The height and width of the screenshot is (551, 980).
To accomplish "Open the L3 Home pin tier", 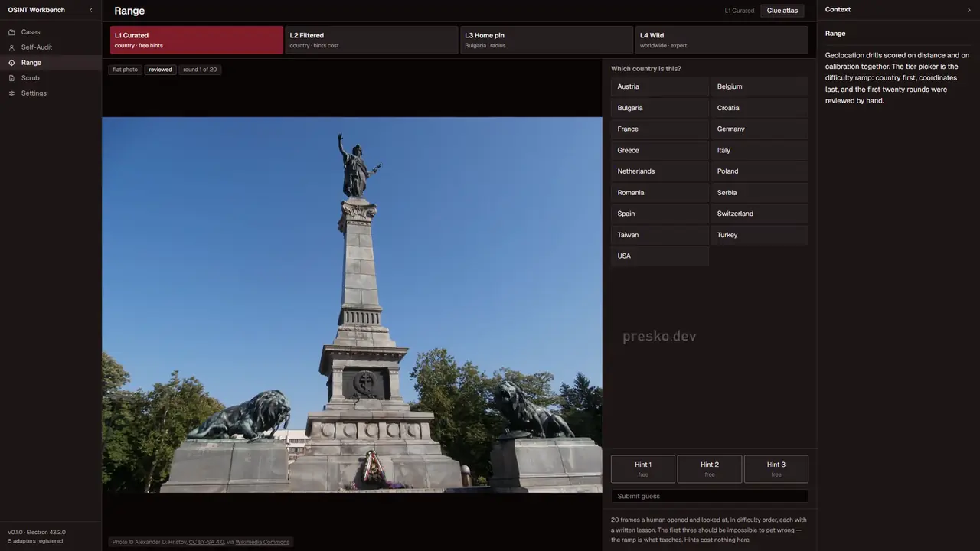I will coord(547,40).
